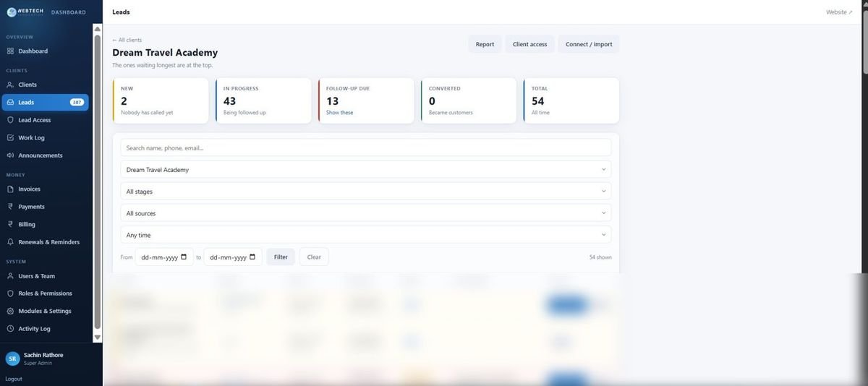Click the Announcements megaphone icon
Image resolution: width=868 pixels, height=386 pixels.
[10, 155]
